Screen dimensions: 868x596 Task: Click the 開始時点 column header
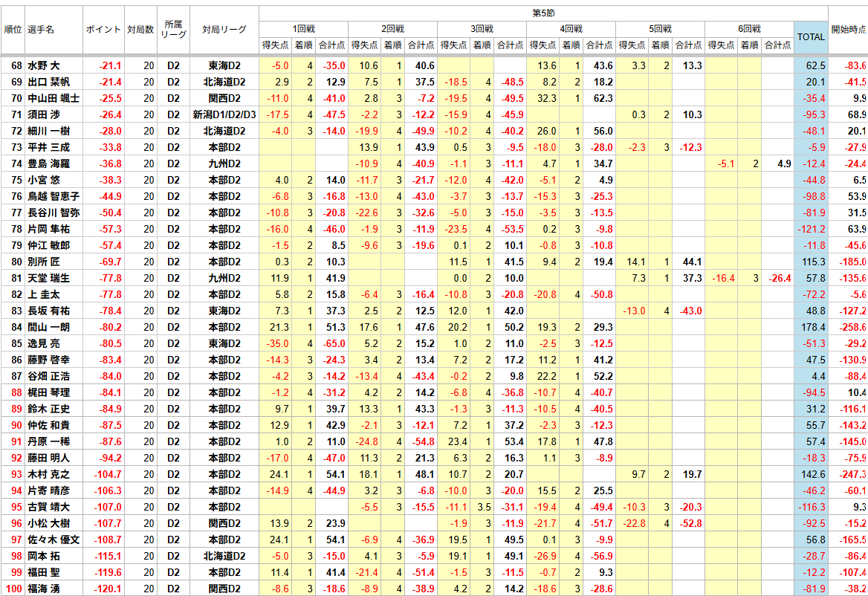click(x=849, y=30)
